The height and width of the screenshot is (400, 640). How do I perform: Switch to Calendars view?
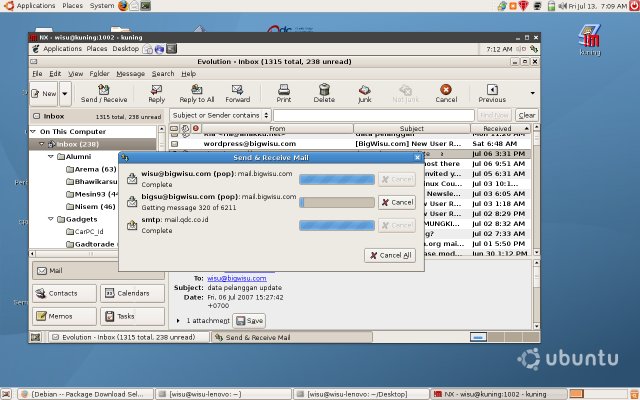[132, 293]
